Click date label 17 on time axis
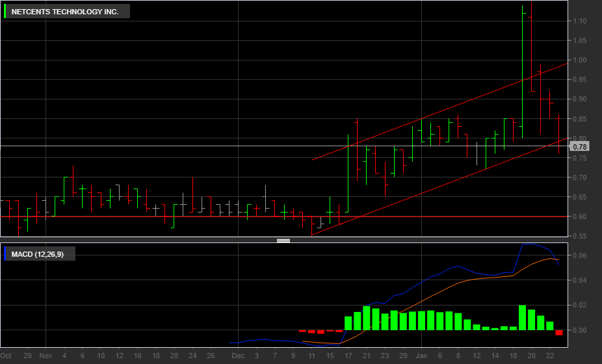The height and width of the screenshot is (364, 602). [x=348, y=356]
